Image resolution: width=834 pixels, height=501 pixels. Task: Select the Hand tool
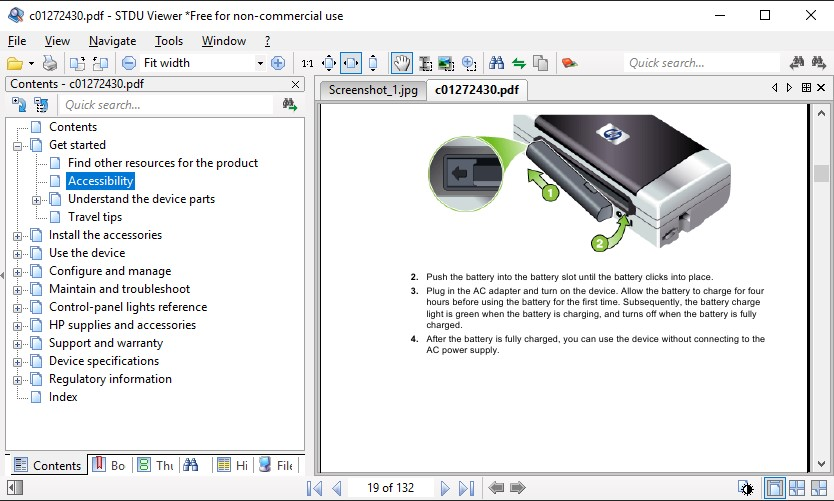(x=401, y=63)
